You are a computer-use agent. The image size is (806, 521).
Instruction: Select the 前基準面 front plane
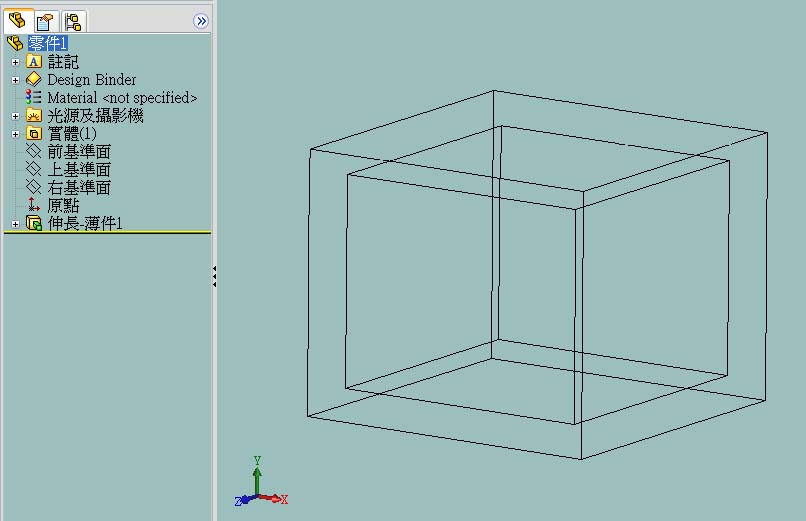pos(79,152)
